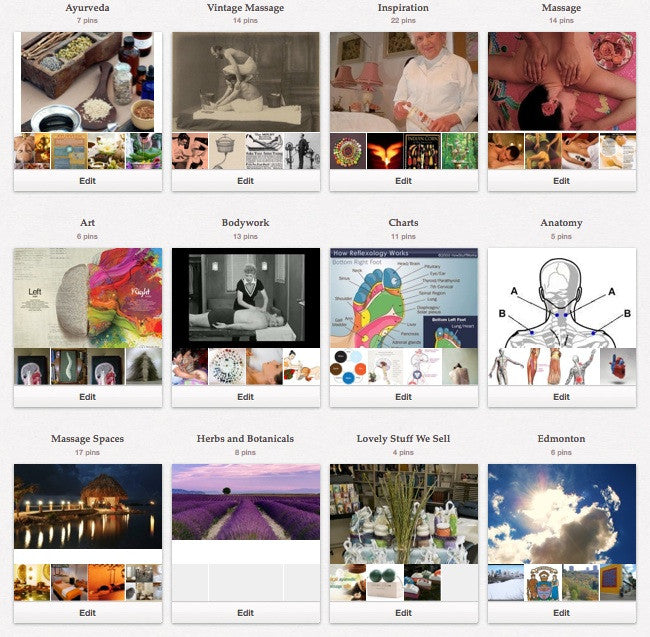The height and width of the screenshot is (637, 650).
Task: Click the Anatomy neck trigger point diagram
Action: pyautogui.click(x=561, y=298)
